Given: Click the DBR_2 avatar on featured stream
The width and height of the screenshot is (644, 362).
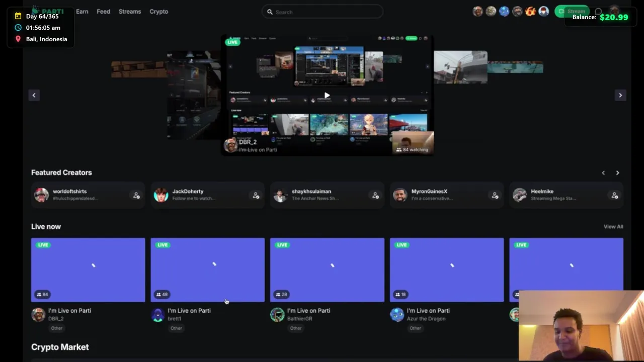Looking at the screenshot, I should pos(230,145).
